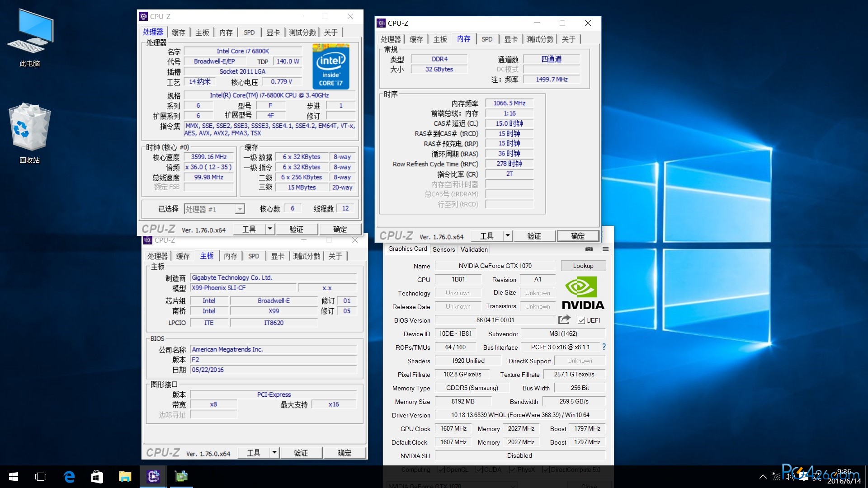Open the network tray icon

777,477
